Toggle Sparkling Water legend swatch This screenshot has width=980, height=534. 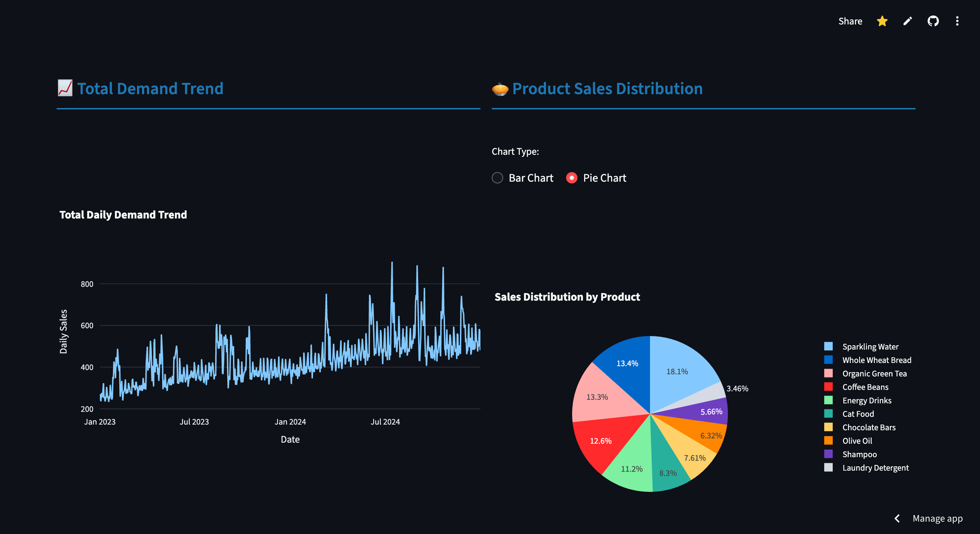[x=828, y=346]
